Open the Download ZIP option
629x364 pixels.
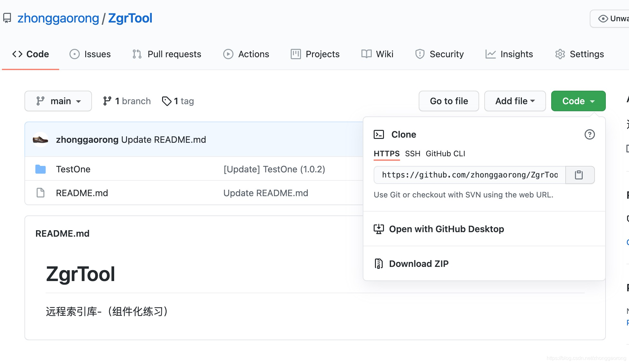[x=418, y=264]
